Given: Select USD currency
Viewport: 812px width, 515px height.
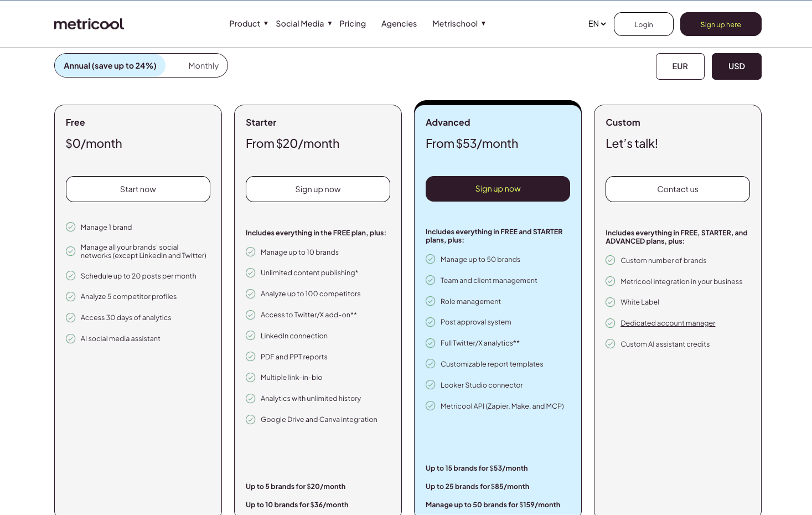Looking at the screenshot, I should click(x=737, y=66).
